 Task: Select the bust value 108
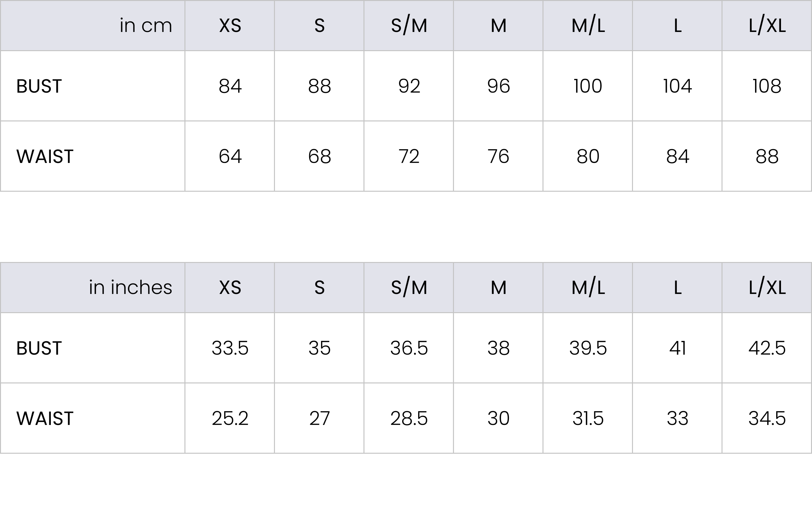tap(767, 86)
